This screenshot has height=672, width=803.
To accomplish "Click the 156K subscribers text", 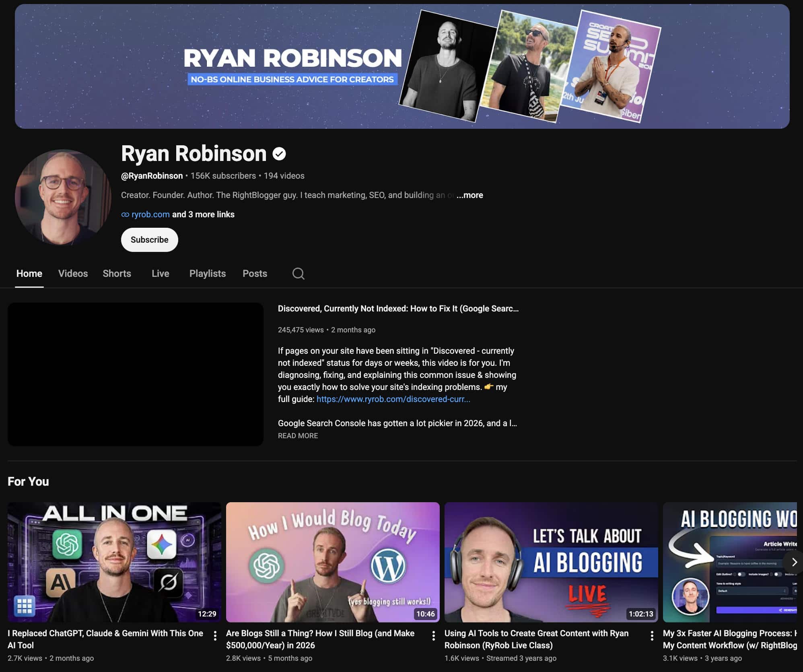I will [223, 176].
